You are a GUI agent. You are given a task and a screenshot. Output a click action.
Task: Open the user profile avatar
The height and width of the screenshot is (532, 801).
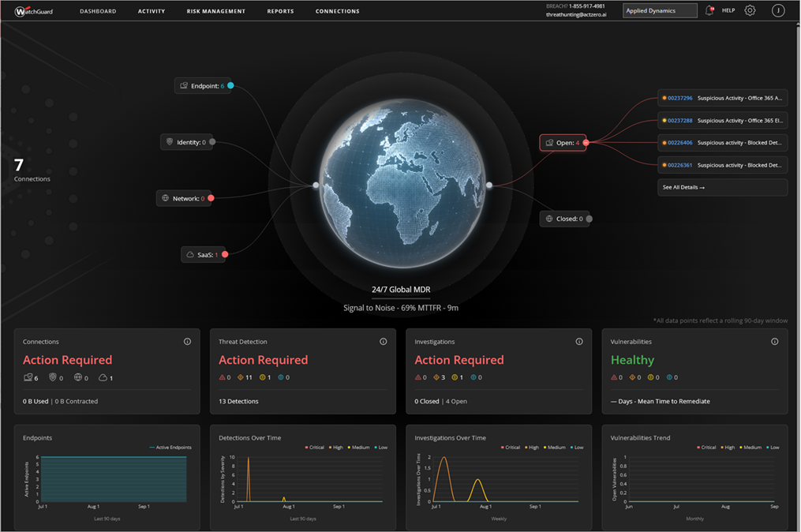[x=777, y=10]
